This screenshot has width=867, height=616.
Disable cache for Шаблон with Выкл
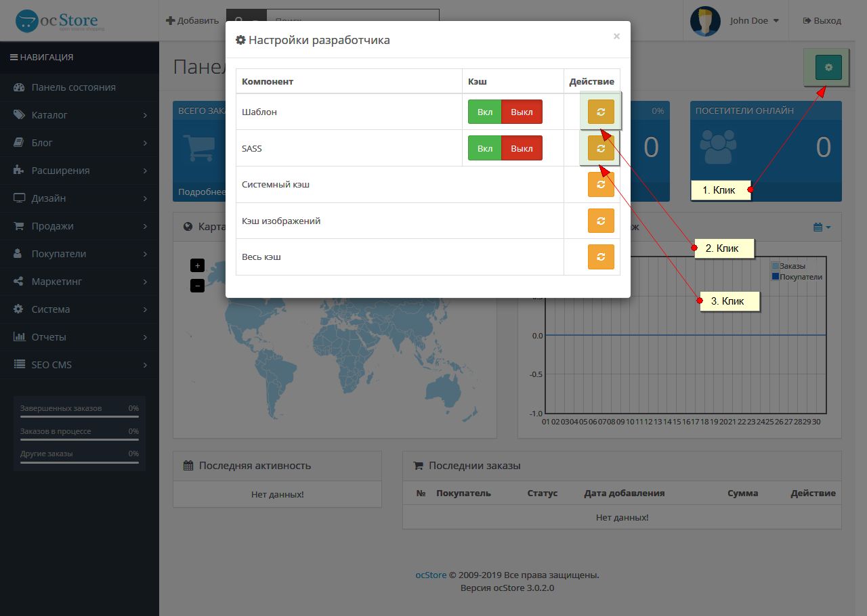[x=522, y=112]
